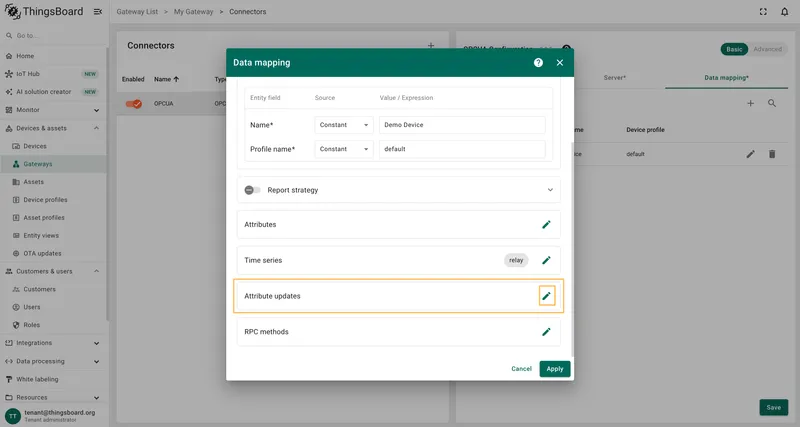Disable the OPCUA connector toggle
The image size is (800, 427).
coord(134,104)
